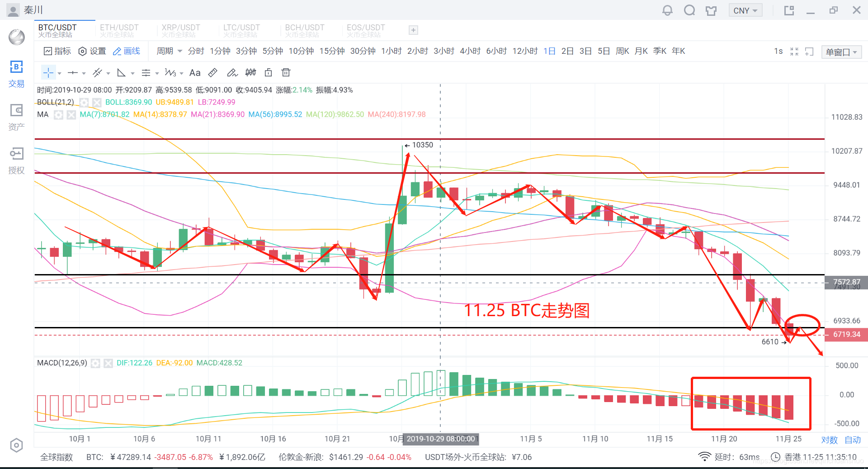Select the ruler measure tool
Viewport: 868px width, 469px height.
click(x=213, y=72)
